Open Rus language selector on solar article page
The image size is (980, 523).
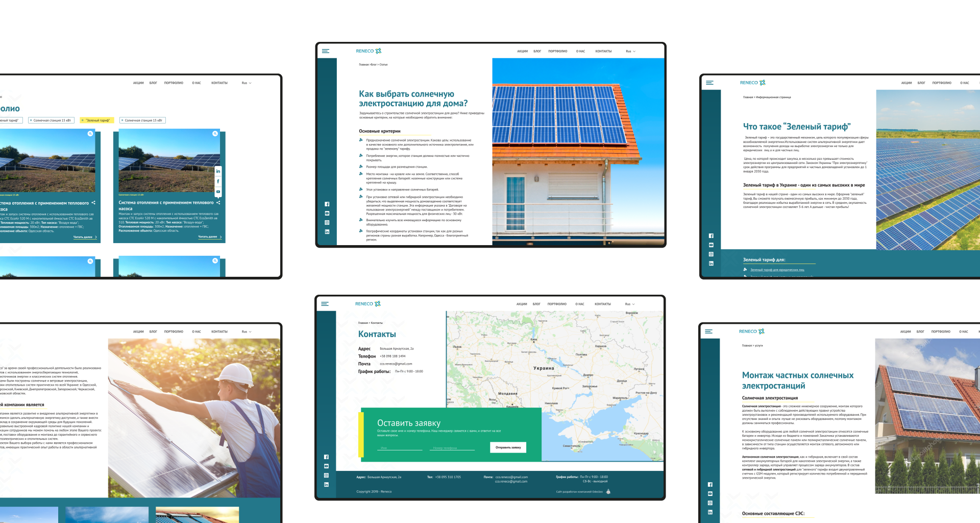(630, 52)
